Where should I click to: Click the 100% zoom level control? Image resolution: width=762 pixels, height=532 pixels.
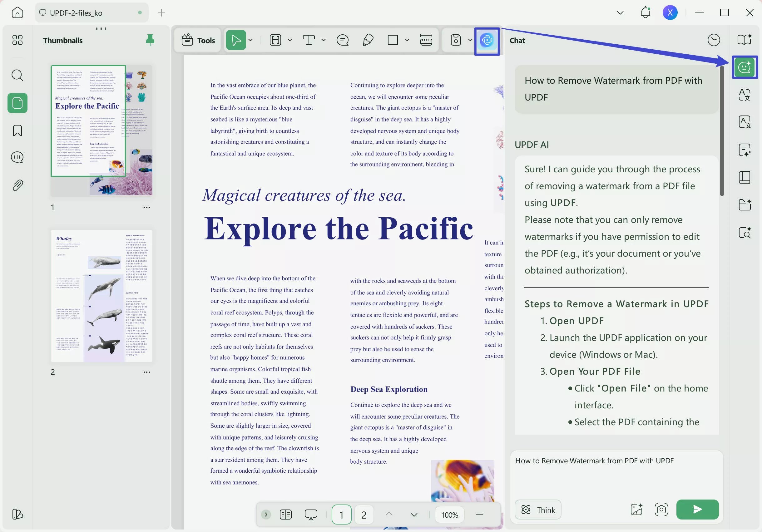[449, 515]
